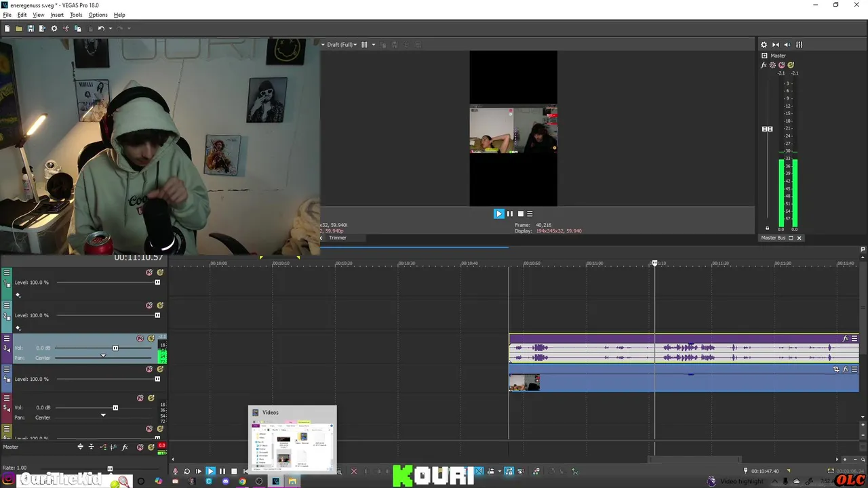Viewport: 868px width, 488px height.
Task: Click the Copy icon in toolbar
Action: tap(77, 28)
